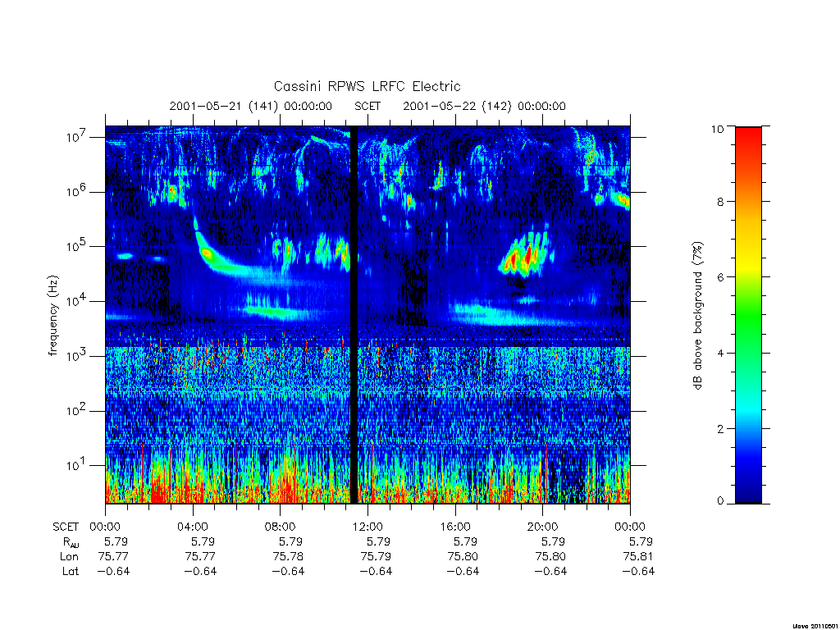The height and width of the screenshot is (630, 840).
Task: Click the 10^3 frequency tick label
Action: coord(76,356)
